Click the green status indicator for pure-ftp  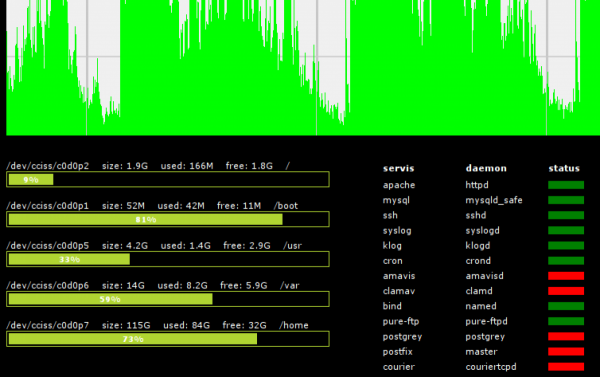pos(566,321)
